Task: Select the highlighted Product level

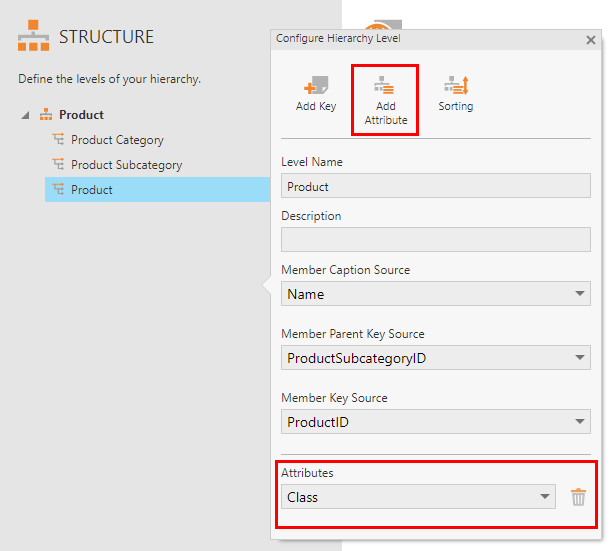Action: click(x=92, y=190)
